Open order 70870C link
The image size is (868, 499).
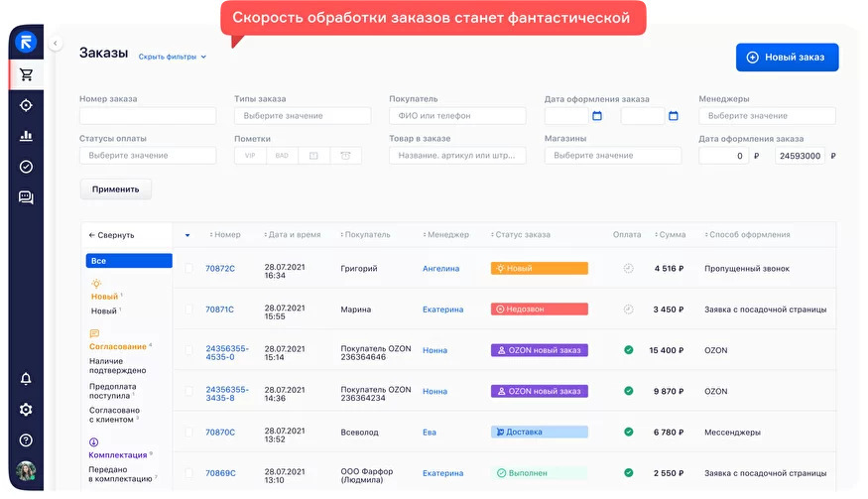click(x=220, y=433)
